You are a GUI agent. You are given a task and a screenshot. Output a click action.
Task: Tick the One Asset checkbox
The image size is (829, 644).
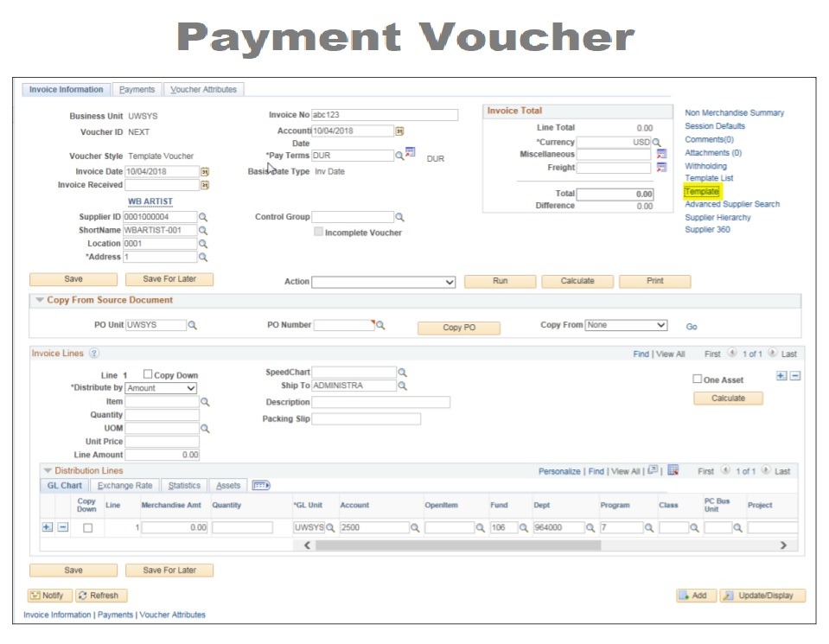tap(697, 379)
